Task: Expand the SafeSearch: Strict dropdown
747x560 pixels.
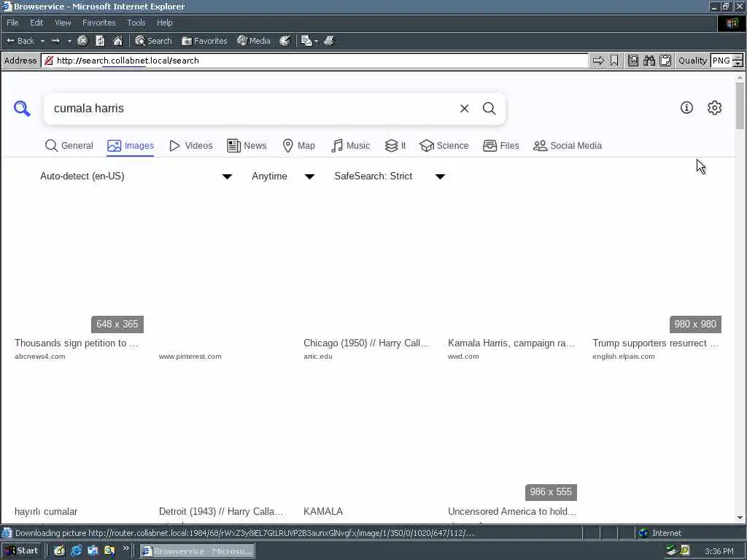Action: pyautogui.click(x=390, y=176)
